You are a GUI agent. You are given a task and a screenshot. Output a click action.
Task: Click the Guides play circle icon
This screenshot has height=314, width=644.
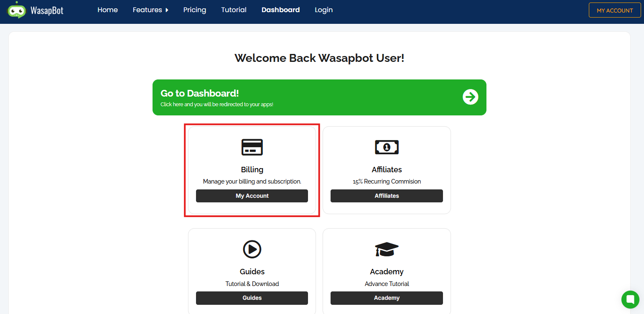click(x=252, y=249)
